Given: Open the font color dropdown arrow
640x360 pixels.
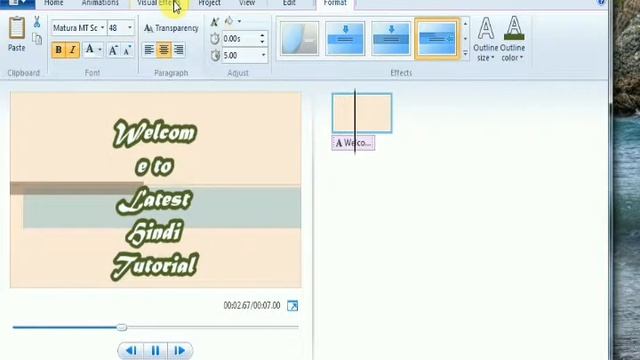Looking at the screenshot, I should 100,50.
